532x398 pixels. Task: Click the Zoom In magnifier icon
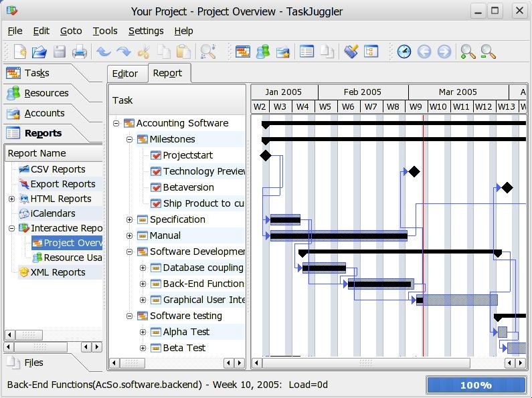click(468, 52)
